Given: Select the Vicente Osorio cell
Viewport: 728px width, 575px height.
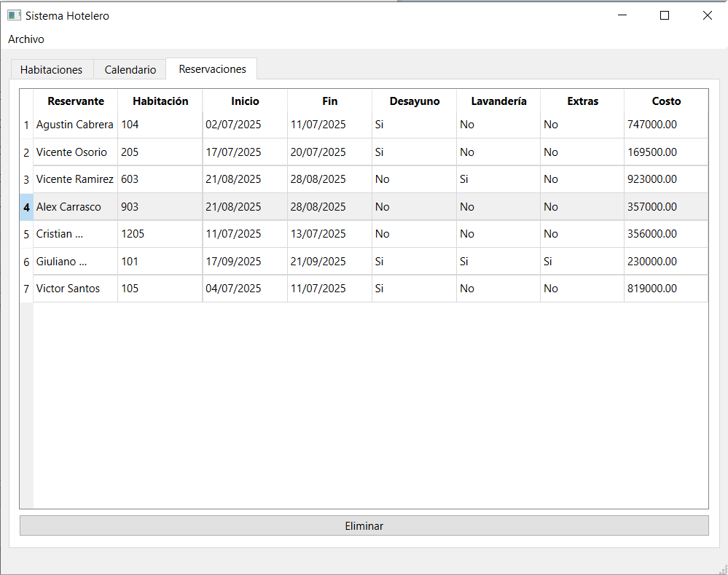Looking at the screenshot, I should click(75, 152).
